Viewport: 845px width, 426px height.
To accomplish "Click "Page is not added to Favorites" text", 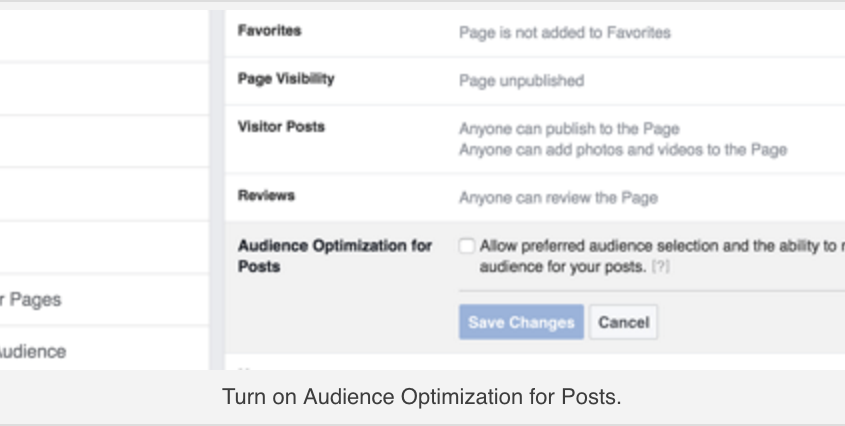I will [x=565, y=33].
